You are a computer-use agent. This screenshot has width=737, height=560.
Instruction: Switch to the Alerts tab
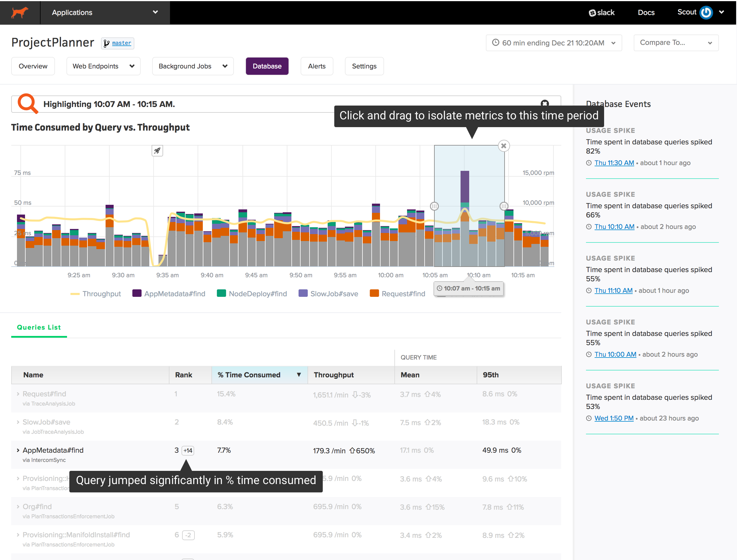317,66
